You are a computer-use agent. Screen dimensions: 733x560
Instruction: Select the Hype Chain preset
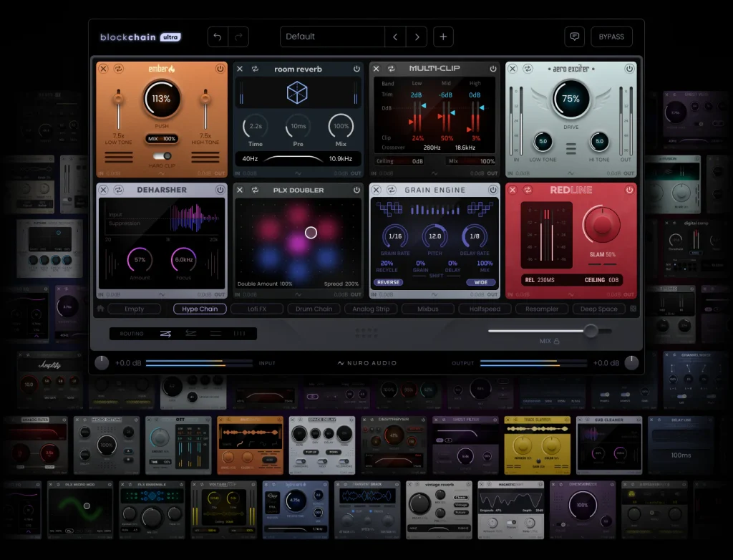pyautogui.click(x=198, y=309)
